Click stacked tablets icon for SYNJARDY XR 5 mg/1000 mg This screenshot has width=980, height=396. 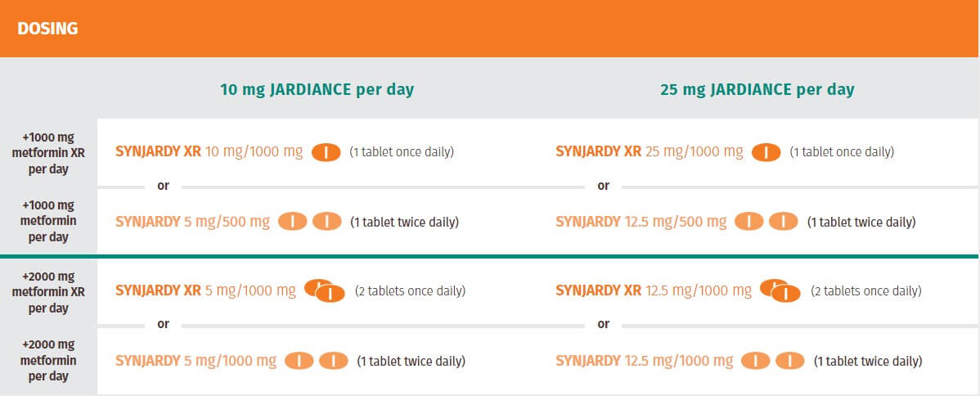325,291
